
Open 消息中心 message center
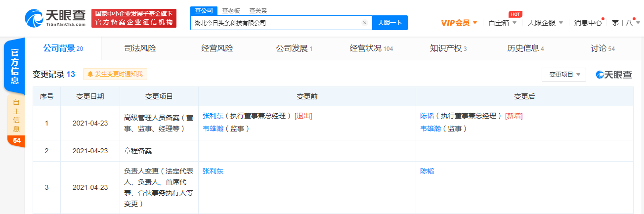click(588, 23)
